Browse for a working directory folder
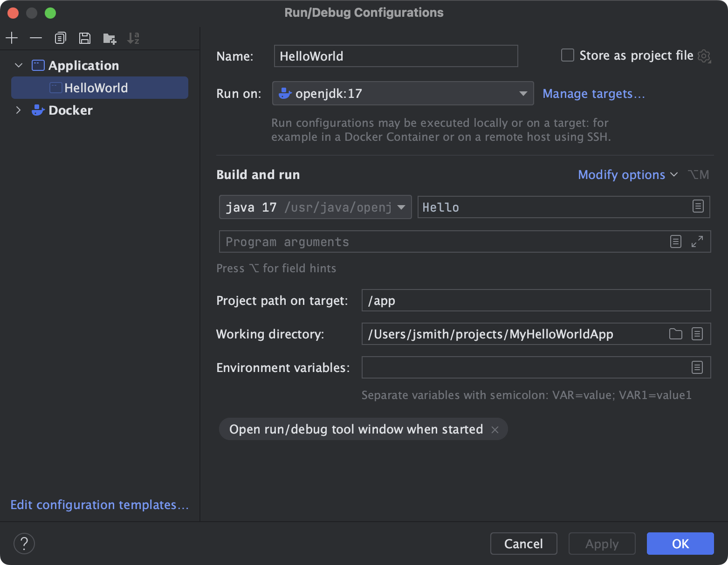Image resolution: width=728 pixels, height=565 pixels. tap(675, 334)
